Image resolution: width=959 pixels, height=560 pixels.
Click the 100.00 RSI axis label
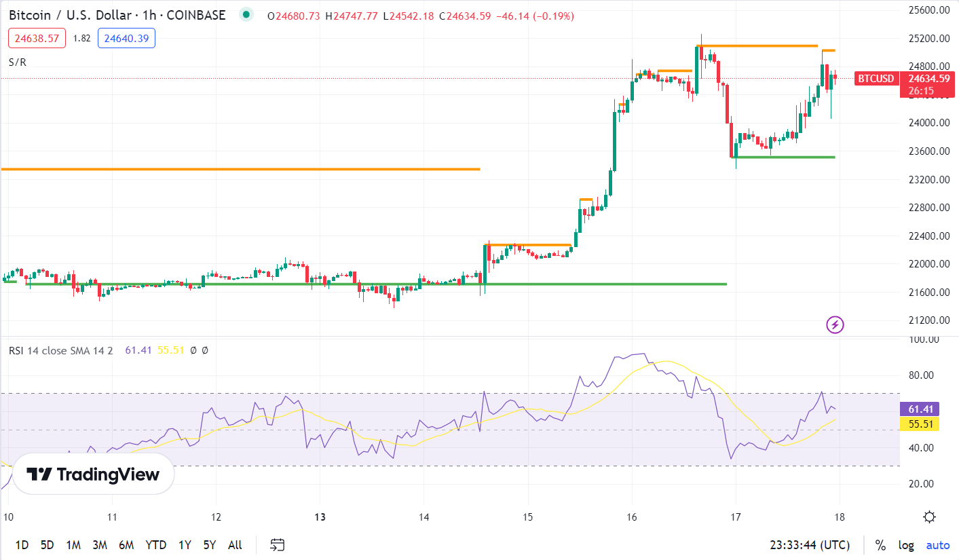point(924,339)
